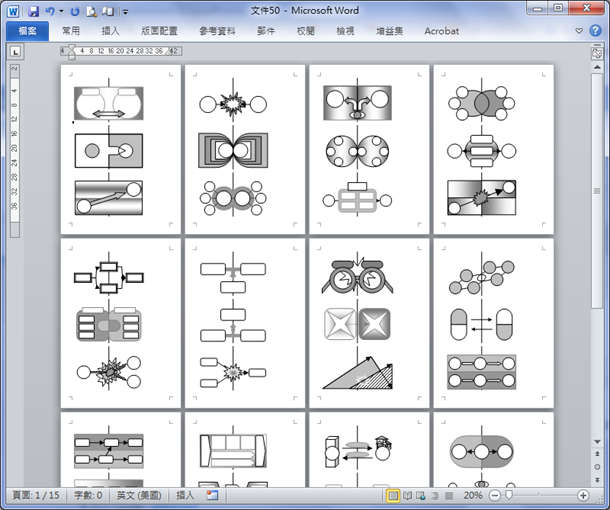The width and height of the screenshot is (610, 510).
Task: Open the 增益集 (Add-ins) tab
Action: 389,31
